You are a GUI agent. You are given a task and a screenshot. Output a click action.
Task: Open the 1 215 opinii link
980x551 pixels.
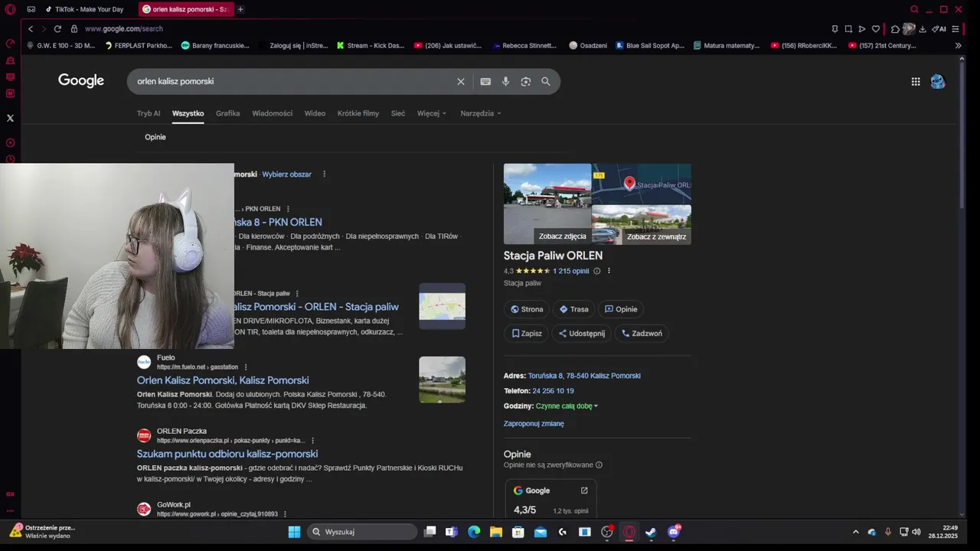[571, 271]
